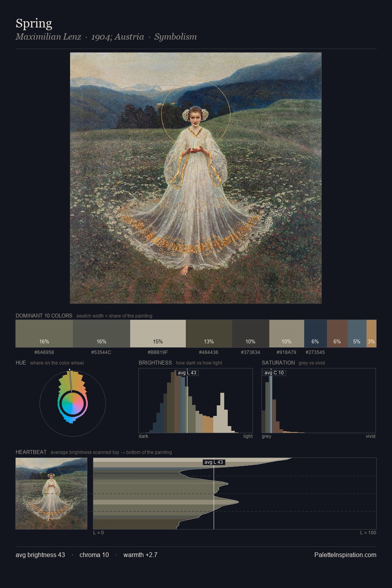Open the PaletteInspiration.com link
This screenshot has height=588, width=392.
(345, 555)
